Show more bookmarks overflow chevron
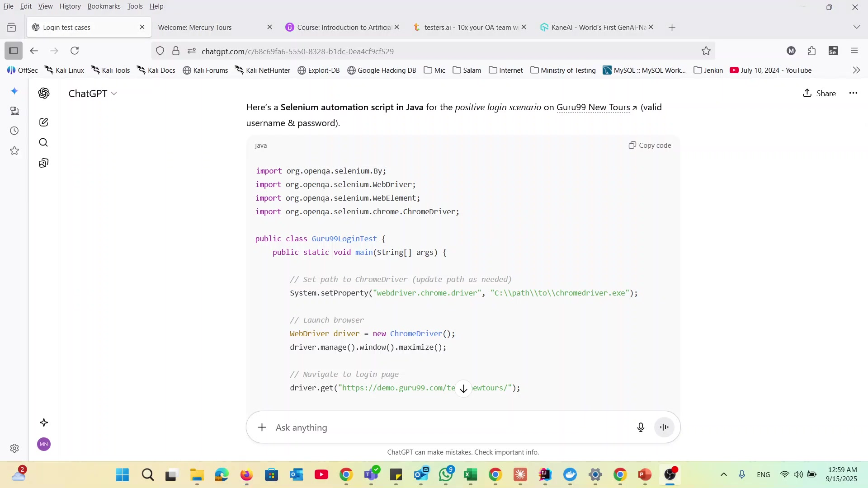Image resolution: width=868 pixels, height=488 pixels. [856, 70]
